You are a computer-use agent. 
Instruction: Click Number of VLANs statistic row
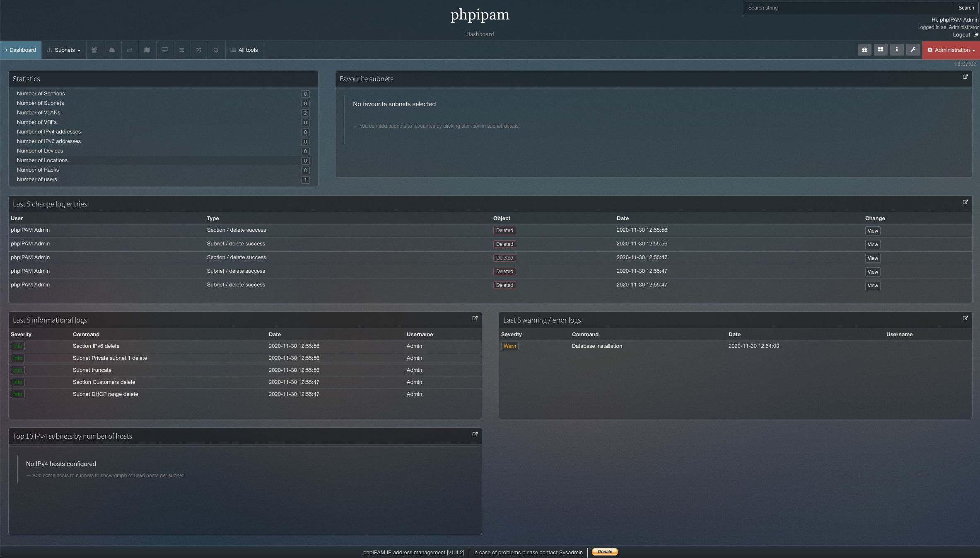pos(163,113)
